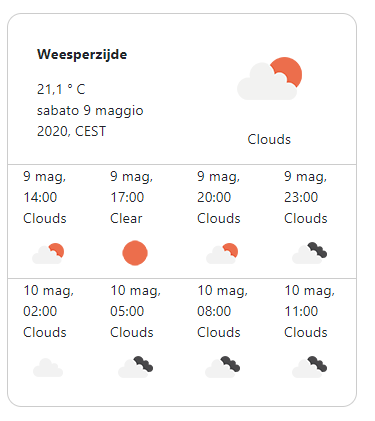Click the Clouds label under main icon
Screen dimensions: 375x421
click(269, 139)
